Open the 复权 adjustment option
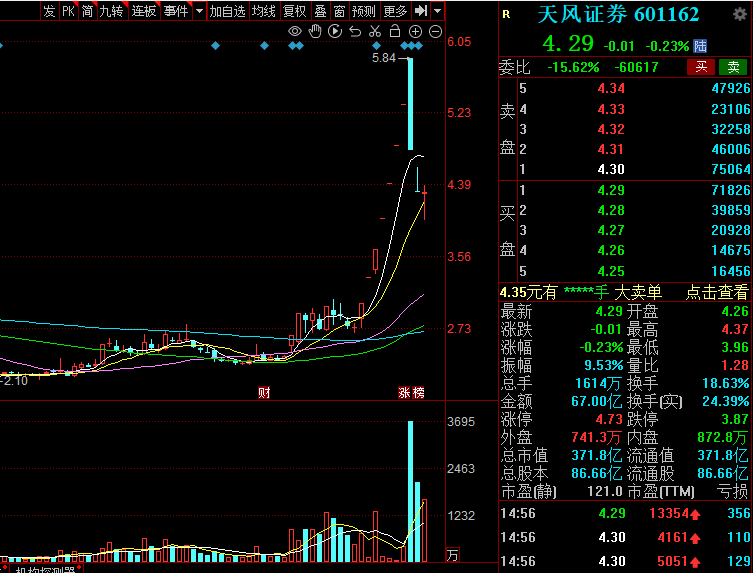Screen dimensions: 753x573 point(294,11)
